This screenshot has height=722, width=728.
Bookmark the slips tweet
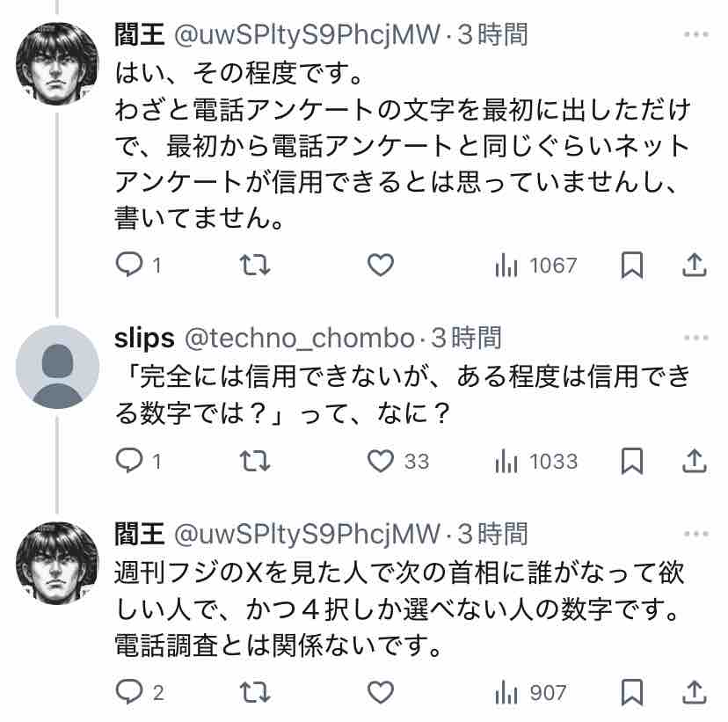pos(632,461)
